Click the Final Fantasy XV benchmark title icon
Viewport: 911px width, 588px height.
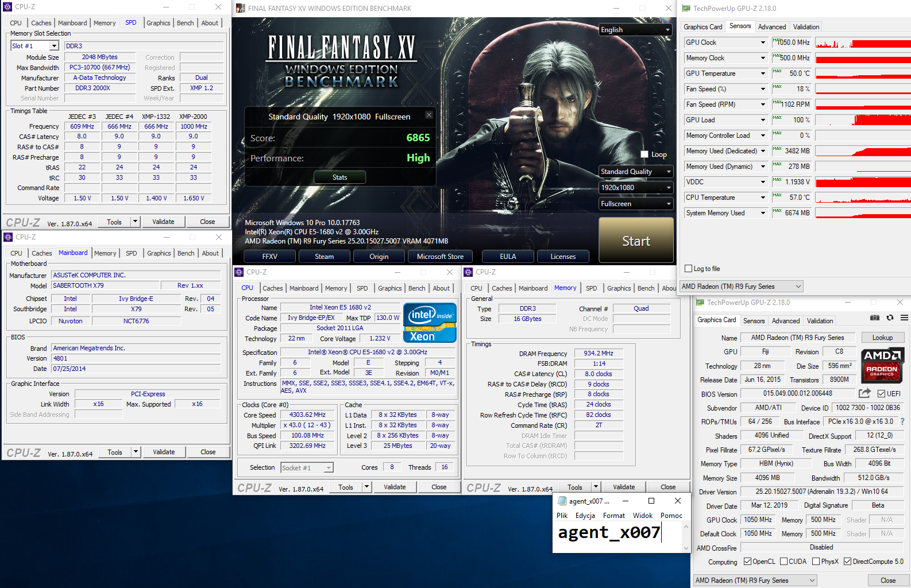point(241,8)
